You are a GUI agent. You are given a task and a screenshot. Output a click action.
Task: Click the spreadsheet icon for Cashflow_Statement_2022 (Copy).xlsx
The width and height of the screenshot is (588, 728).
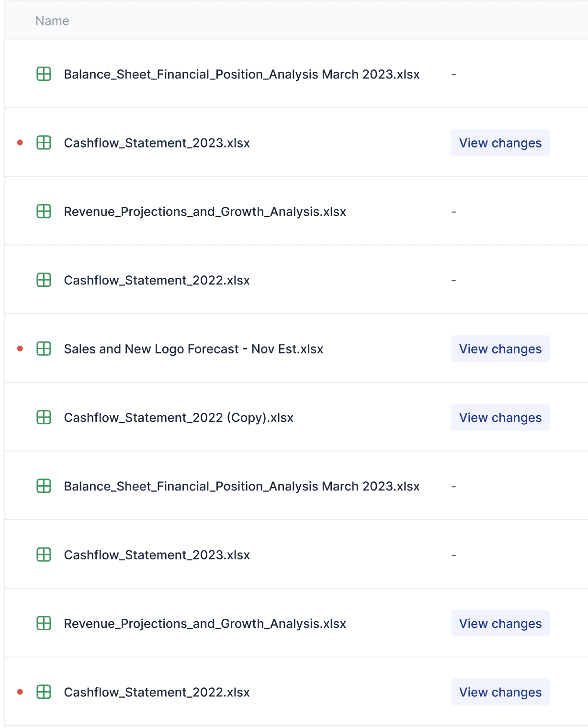coord(43,417)
